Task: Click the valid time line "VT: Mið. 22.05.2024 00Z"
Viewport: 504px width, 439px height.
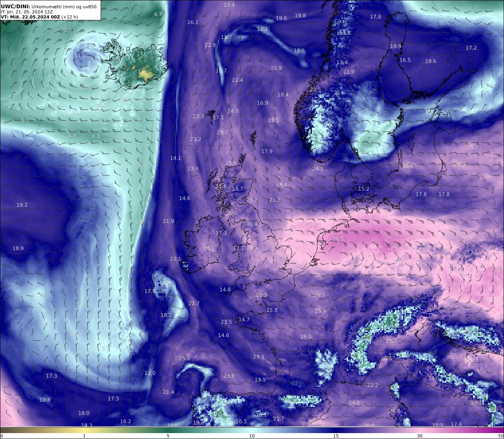Action: click(x=30, y=17)
